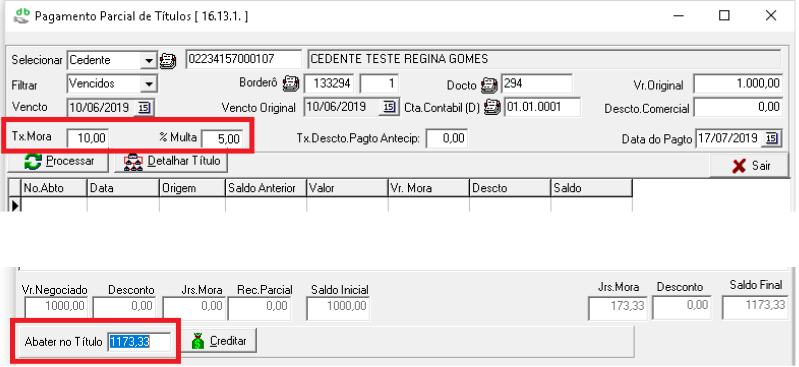Open Borderô search lookup icon

pyautogui.click(x=291, y=83)
